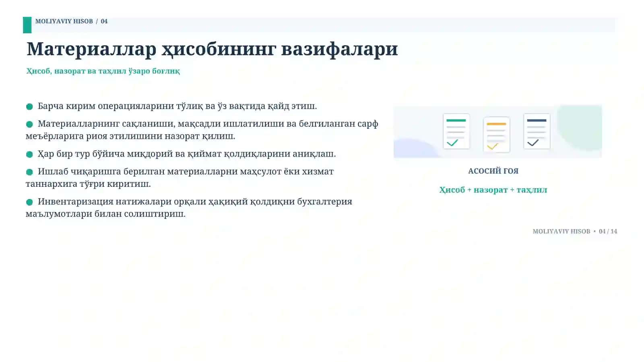Click the bullet before 'Материалларнинг сақланиши'
This screenshot has width=644, height=362.
[29, 124]
